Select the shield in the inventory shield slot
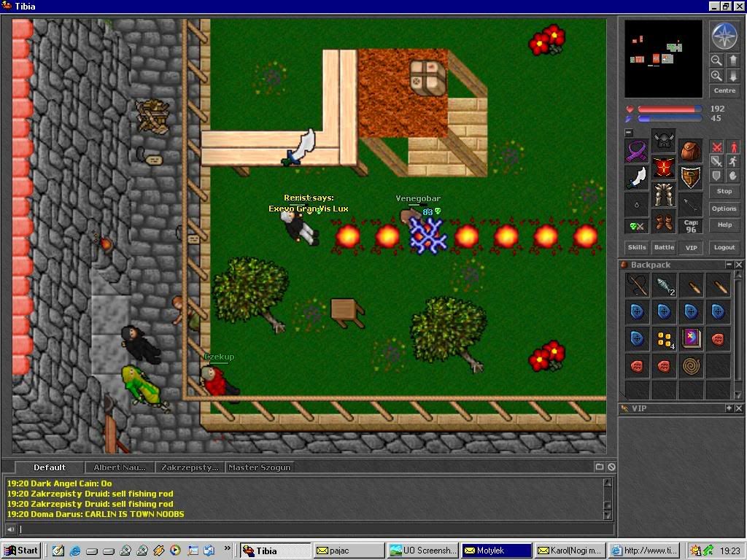The width and height of the screenshot is (747, 560). pos(691,178)
